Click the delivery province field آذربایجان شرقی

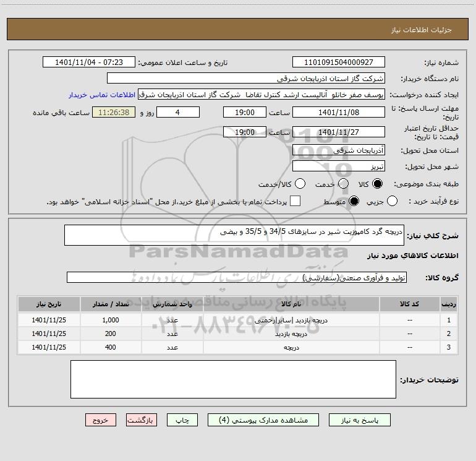pos(339,150)
